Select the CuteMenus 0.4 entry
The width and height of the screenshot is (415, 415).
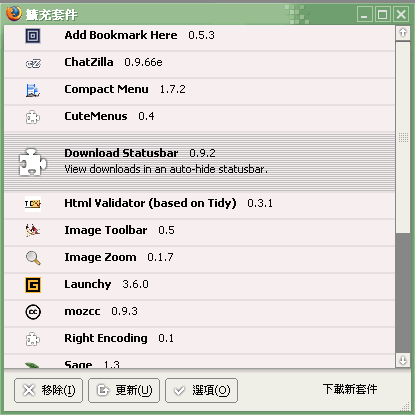tap(199, 119)
